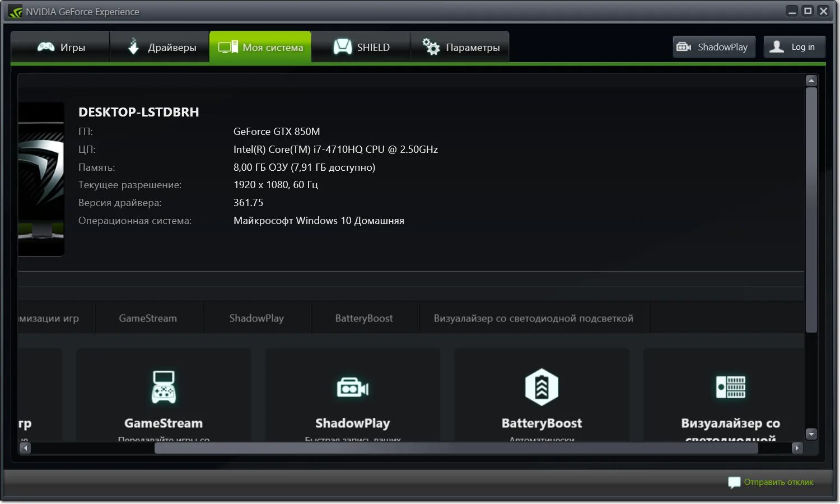Screen dimensions: 840x504
Task: Click the camera icon in ShadowPlay header button
Action: (x=684, y=47)
